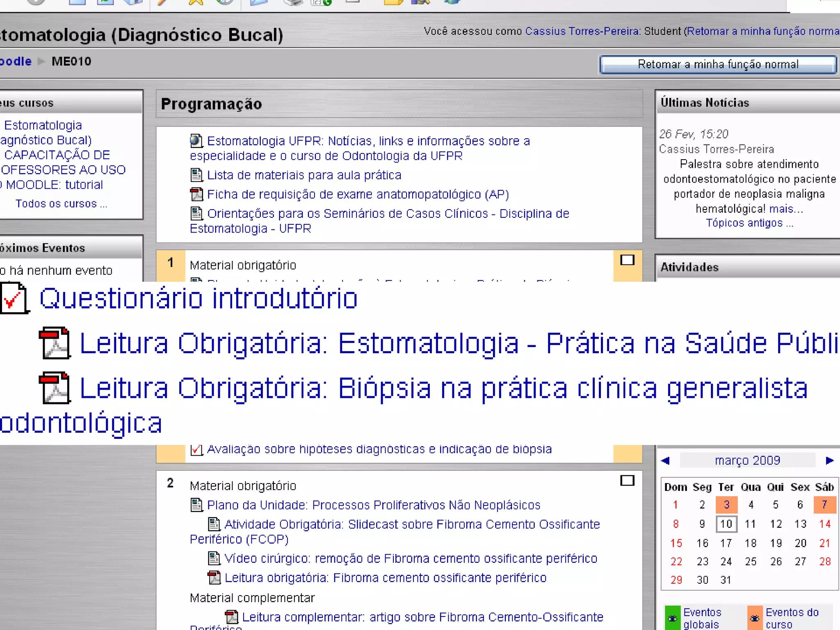Select day 10 in the calendar

point(726,524)
